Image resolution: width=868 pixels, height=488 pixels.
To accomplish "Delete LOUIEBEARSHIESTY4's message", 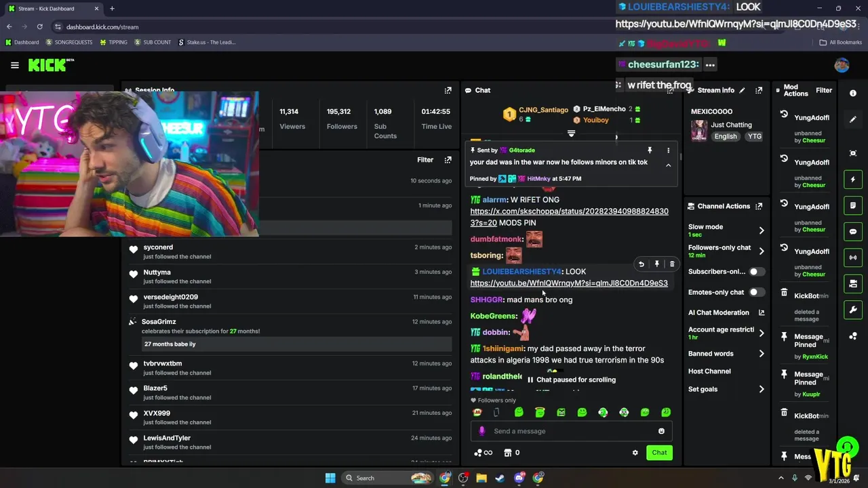I will (x=672, y=264).
